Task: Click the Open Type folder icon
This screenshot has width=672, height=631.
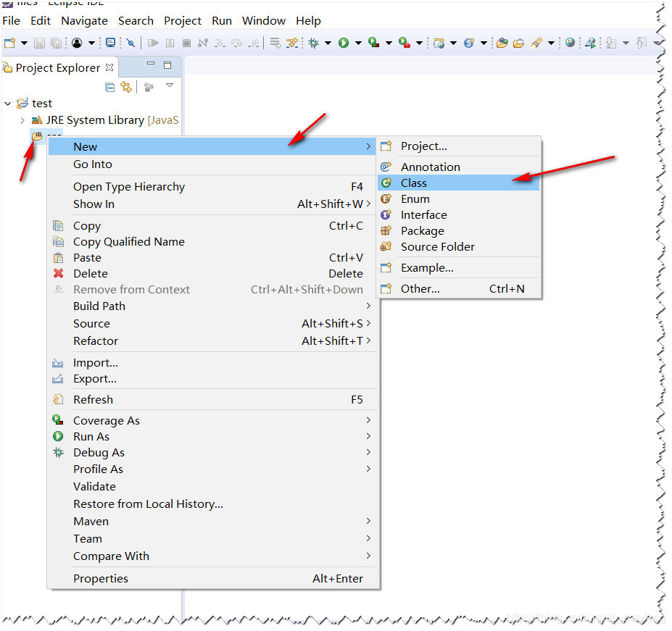Action: click(502, 43)
